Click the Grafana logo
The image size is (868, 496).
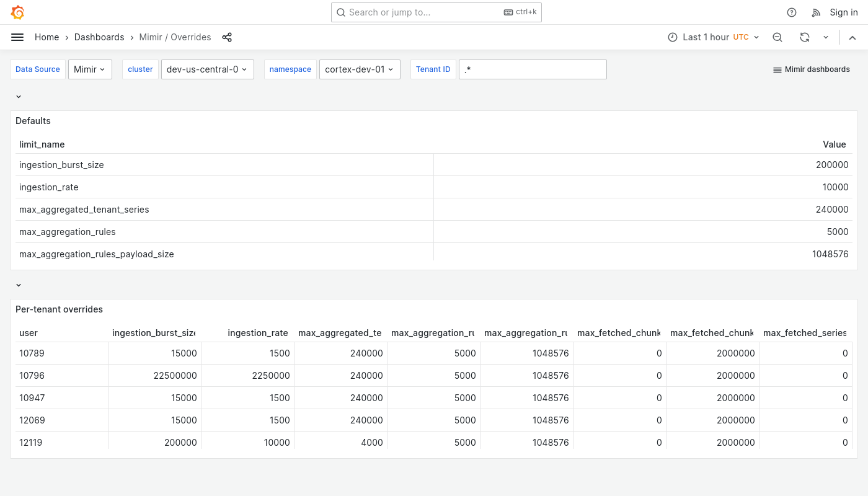point(17,12)
